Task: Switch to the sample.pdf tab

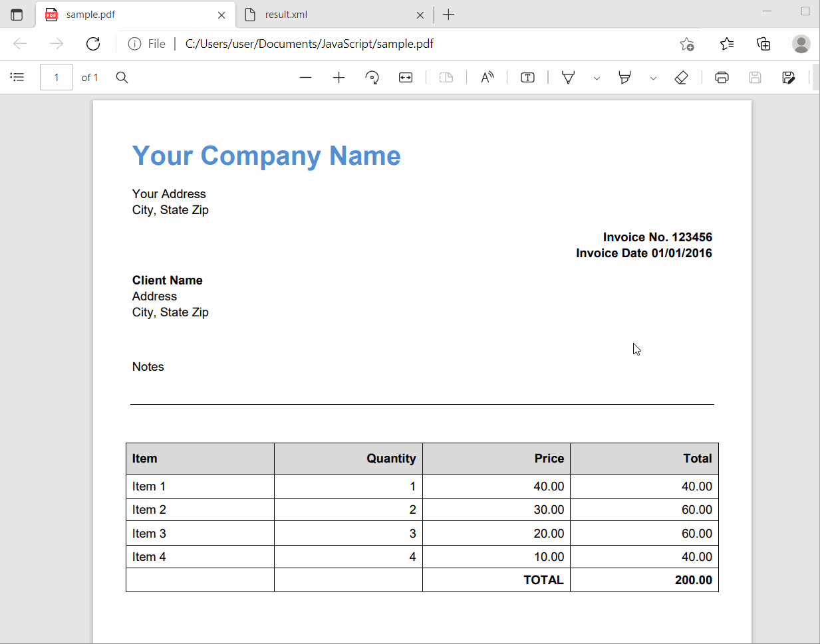Action: pos(136,15)
